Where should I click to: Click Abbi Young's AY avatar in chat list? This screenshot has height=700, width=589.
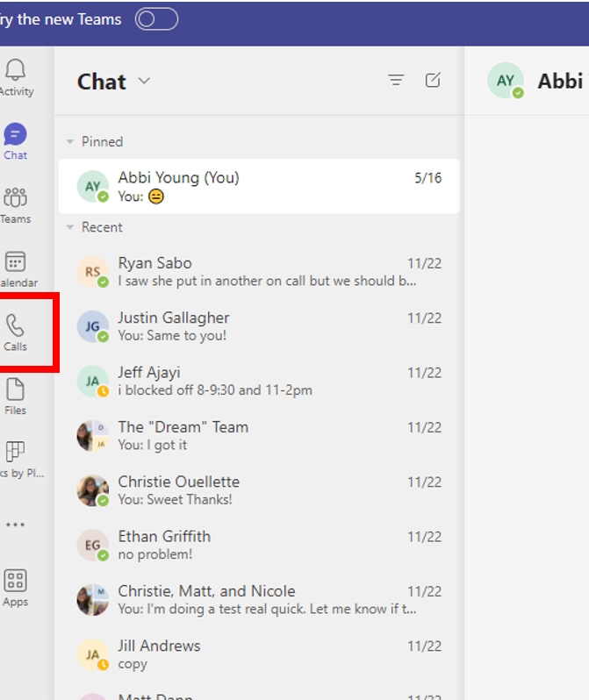click(92, 186)
